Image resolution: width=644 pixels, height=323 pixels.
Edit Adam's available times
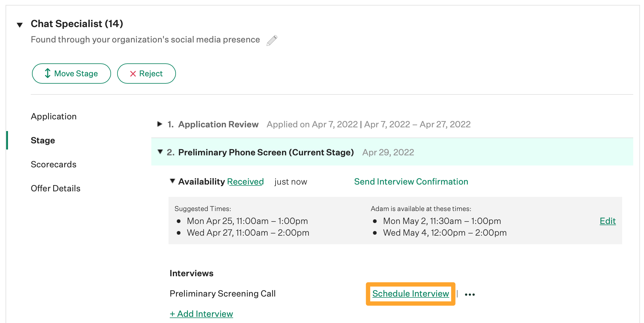click(607, 221)
